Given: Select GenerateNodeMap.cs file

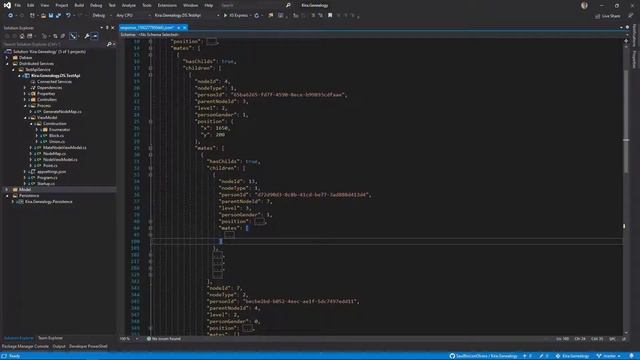Looking at the screenshot, I should pyautogui.click(x=62, y=111).
